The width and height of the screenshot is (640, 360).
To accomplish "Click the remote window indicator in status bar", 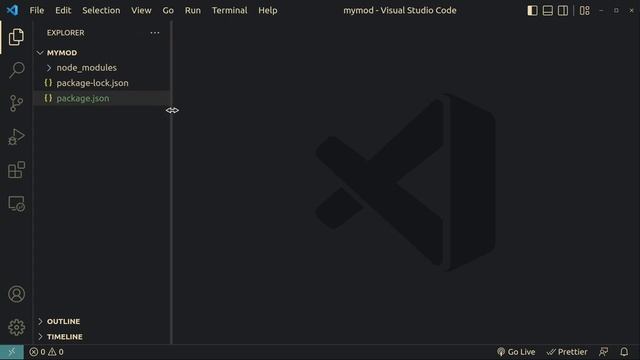I will tap(11, 352).
